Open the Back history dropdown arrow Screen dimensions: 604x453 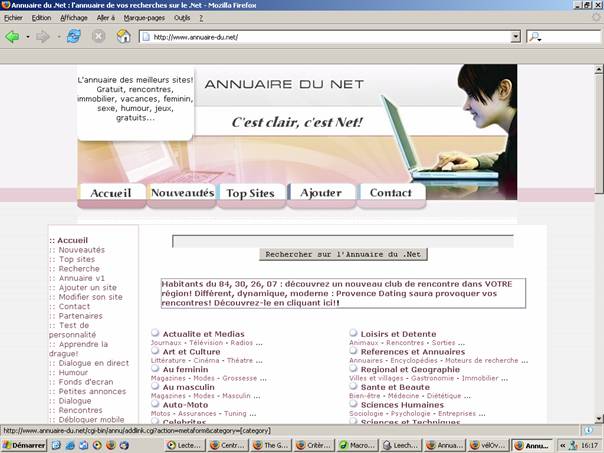pos(28,37)
